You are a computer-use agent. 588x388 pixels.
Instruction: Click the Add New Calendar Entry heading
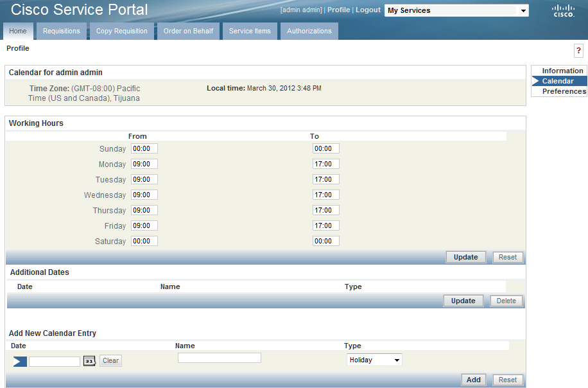(53, 333)
